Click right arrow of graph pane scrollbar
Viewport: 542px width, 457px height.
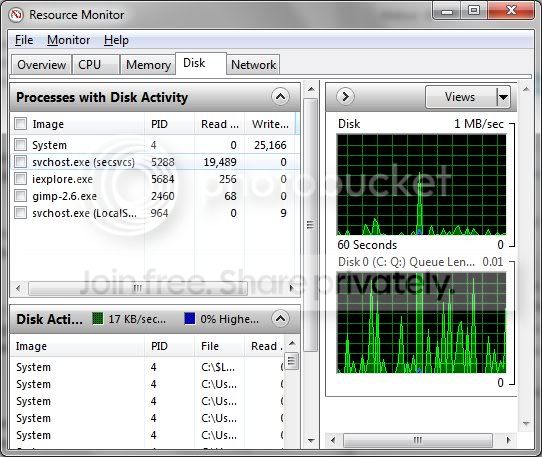[508, 440]
